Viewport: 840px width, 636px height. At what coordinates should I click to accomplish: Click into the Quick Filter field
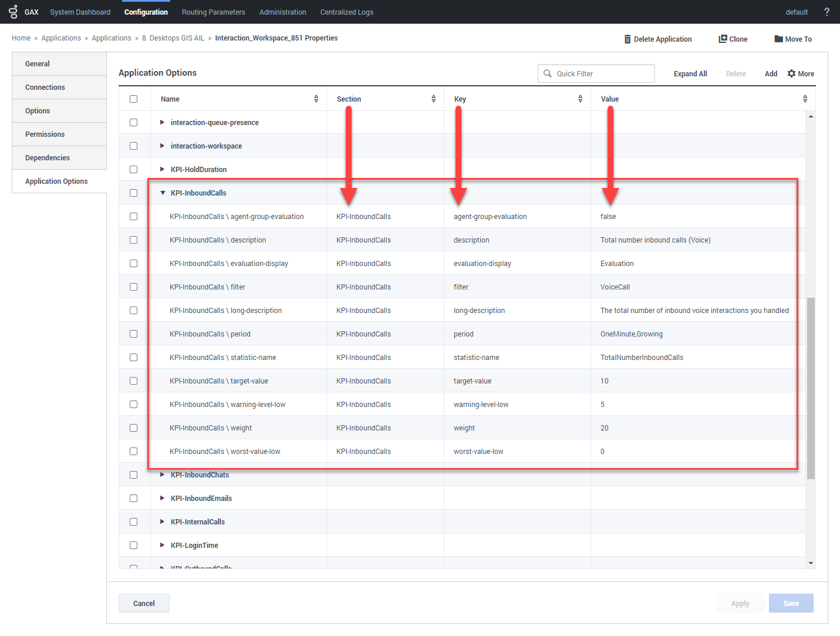(x=602, y=73)
